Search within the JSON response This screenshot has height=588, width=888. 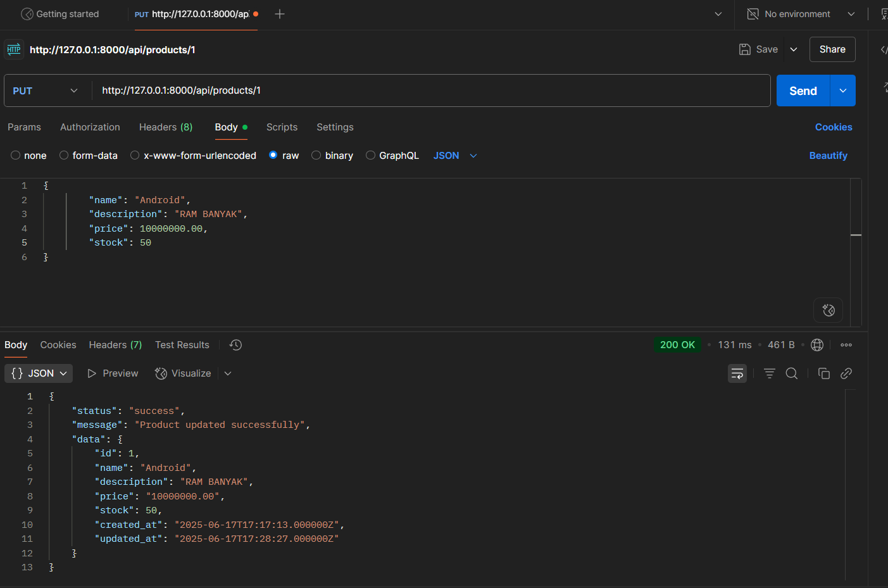(x=792, y=373)
